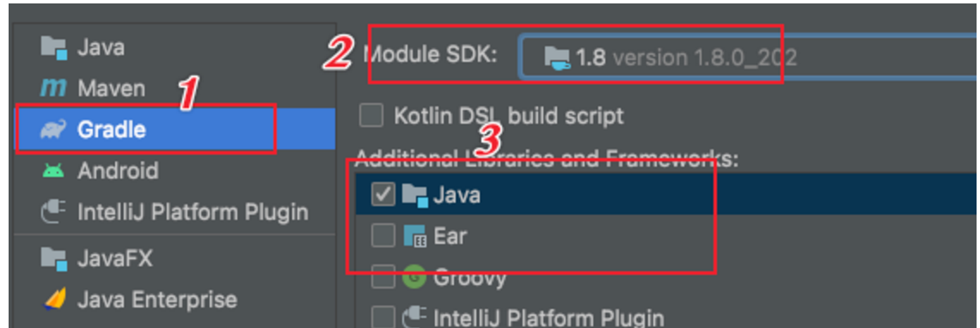Click 'IntelliJ Platform Plugin' text in frameworks list
The image size is (980, 328).
tap(548, 318)
